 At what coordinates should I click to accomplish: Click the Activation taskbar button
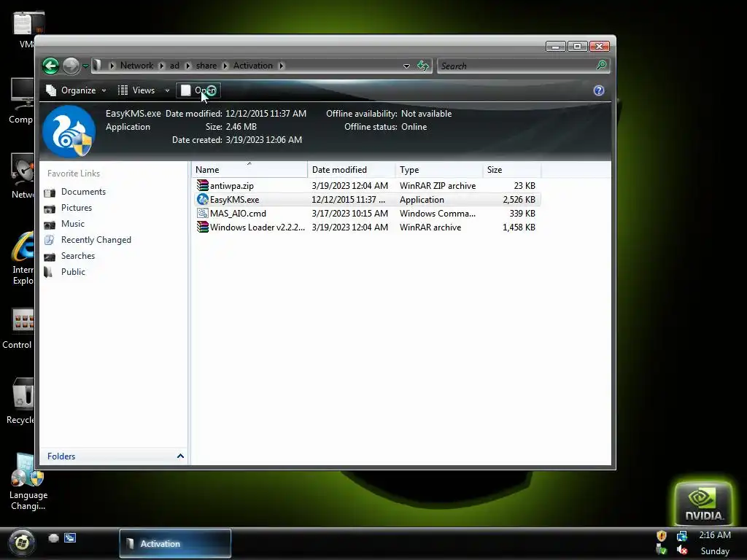point(175,543)
